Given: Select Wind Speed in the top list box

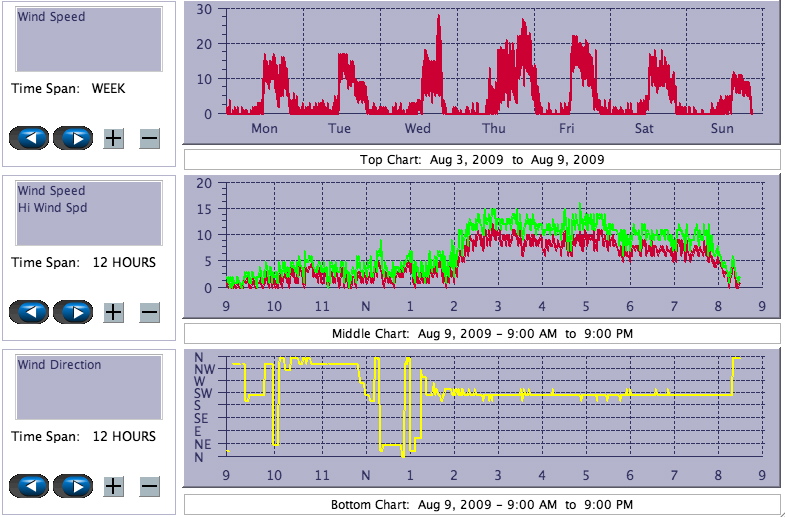Looking at the screenshot, I should (51, 17).
